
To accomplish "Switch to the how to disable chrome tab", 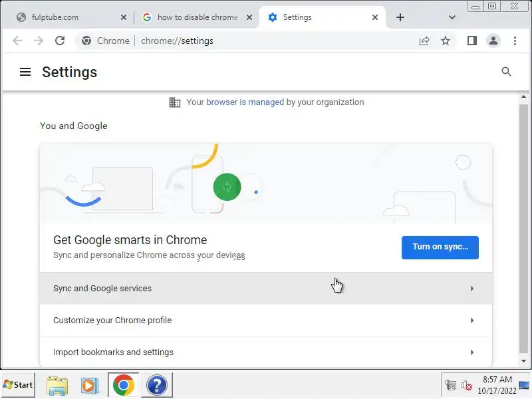I will 197,17.
